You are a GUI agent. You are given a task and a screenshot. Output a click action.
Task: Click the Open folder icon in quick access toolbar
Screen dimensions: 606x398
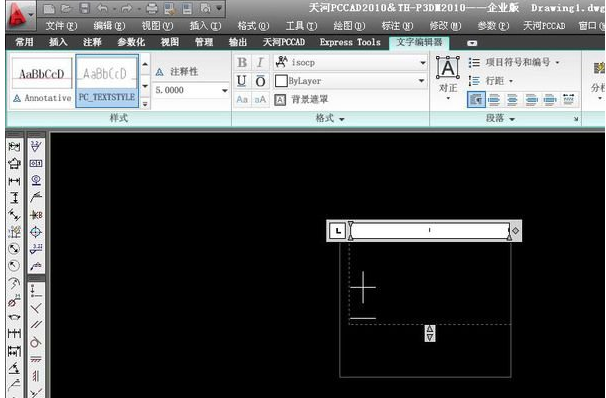tap(66, 8)
